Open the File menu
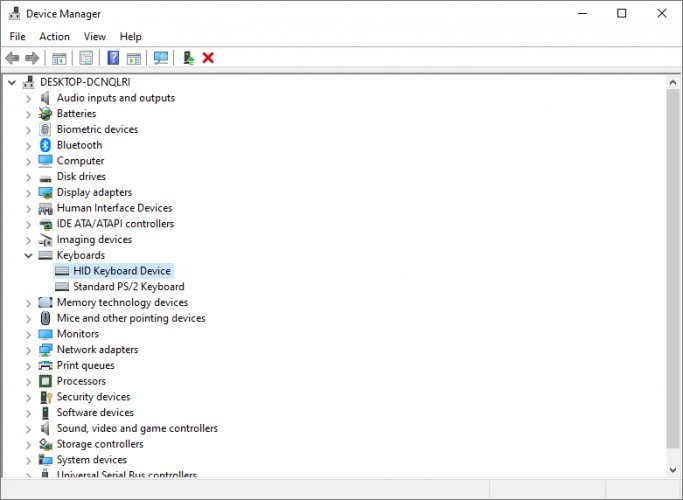683x500 pixels. click(17, 37)
